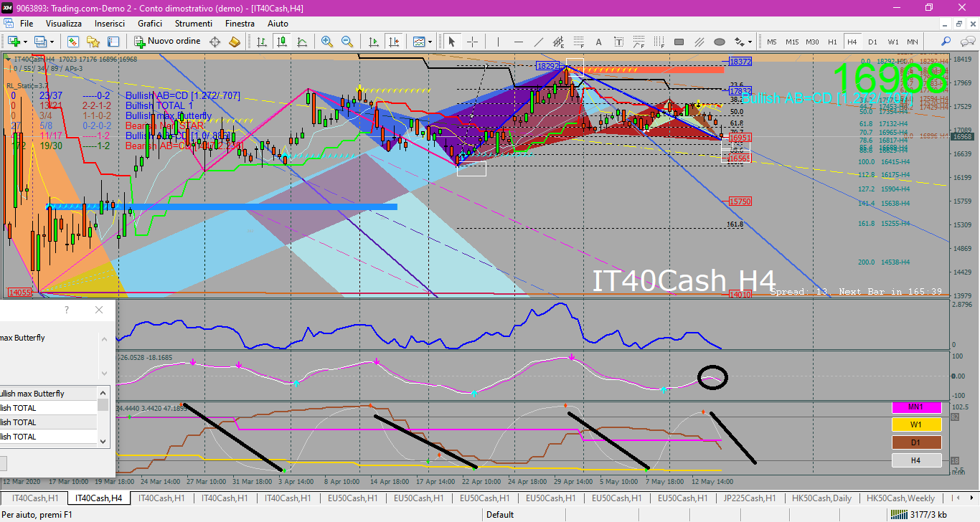Open the chat bubbles icon

click(968, 42)
